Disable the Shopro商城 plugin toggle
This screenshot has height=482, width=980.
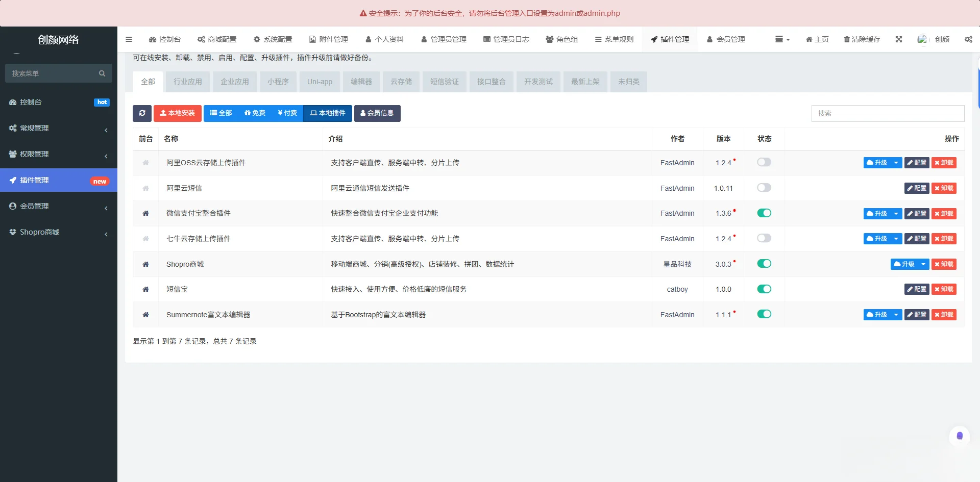[x=764, y=264]
